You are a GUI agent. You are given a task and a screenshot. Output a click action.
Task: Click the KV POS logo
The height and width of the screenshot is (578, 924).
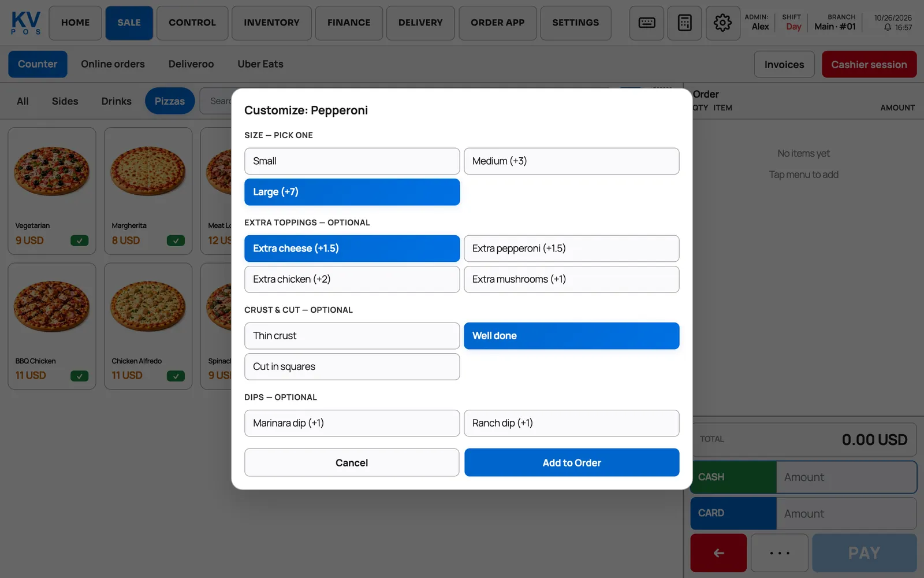[26, 23]
